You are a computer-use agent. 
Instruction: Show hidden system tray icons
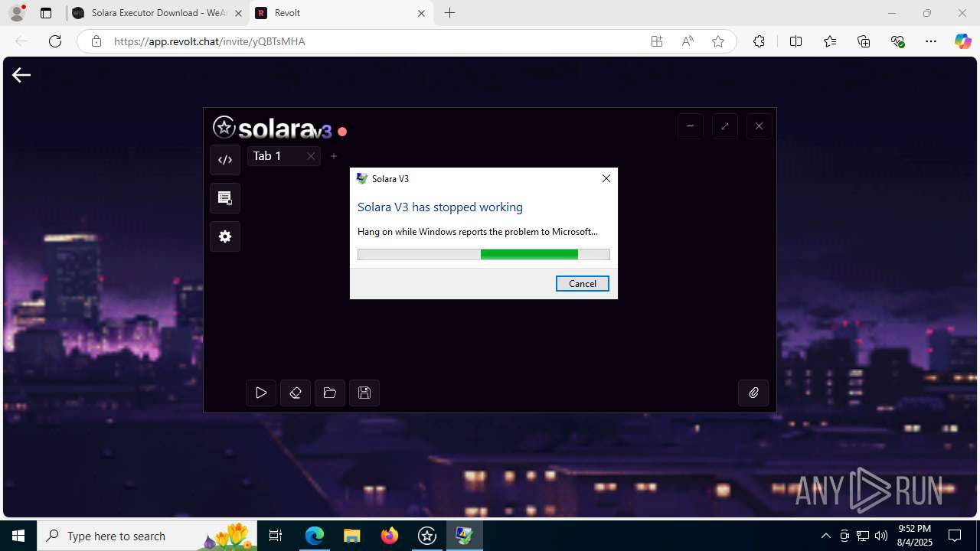[826, 536]
